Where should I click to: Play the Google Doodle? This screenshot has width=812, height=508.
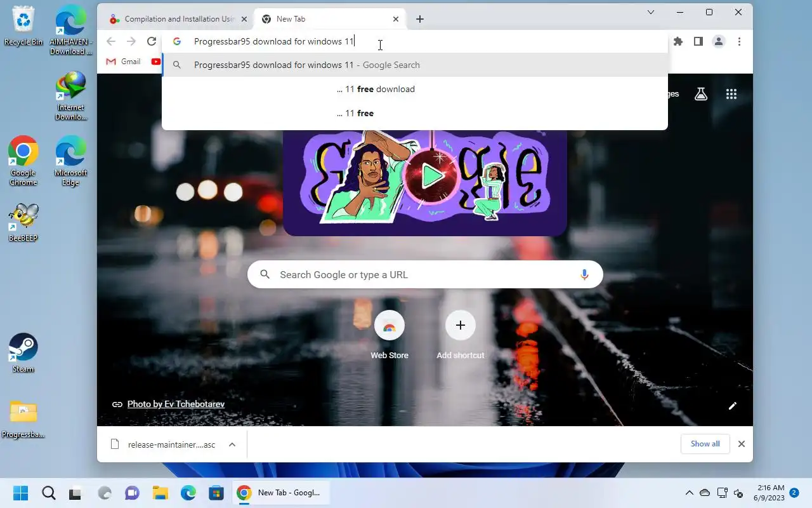coord(433,176)
